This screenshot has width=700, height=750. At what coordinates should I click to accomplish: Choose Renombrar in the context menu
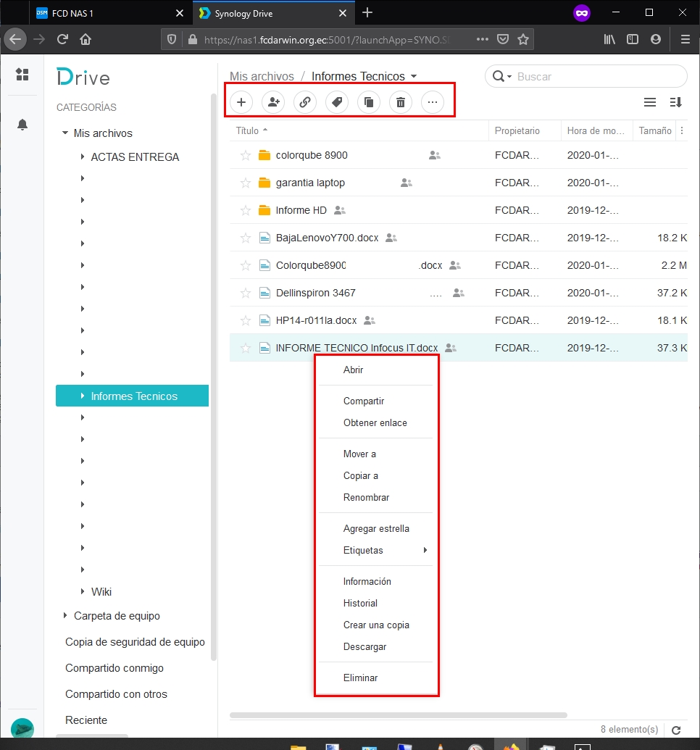tap(366, 497)
